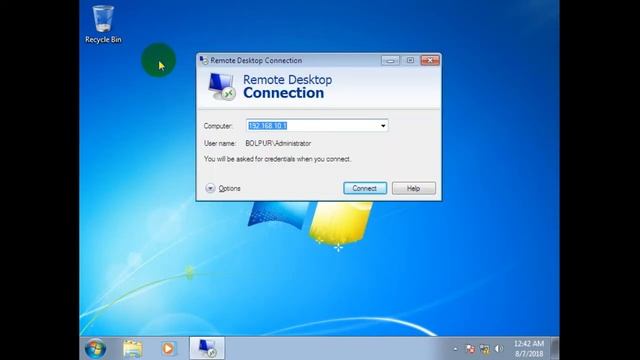The height and width of the screenshot is (360, 640).
Task: Click the Remote Desktop Connection banner icon
Action: (222, 87)
